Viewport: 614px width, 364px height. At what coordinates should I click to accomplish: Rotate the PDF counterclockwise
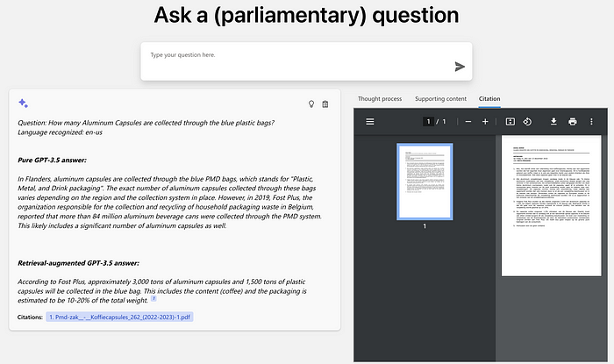tap(527, 121)
